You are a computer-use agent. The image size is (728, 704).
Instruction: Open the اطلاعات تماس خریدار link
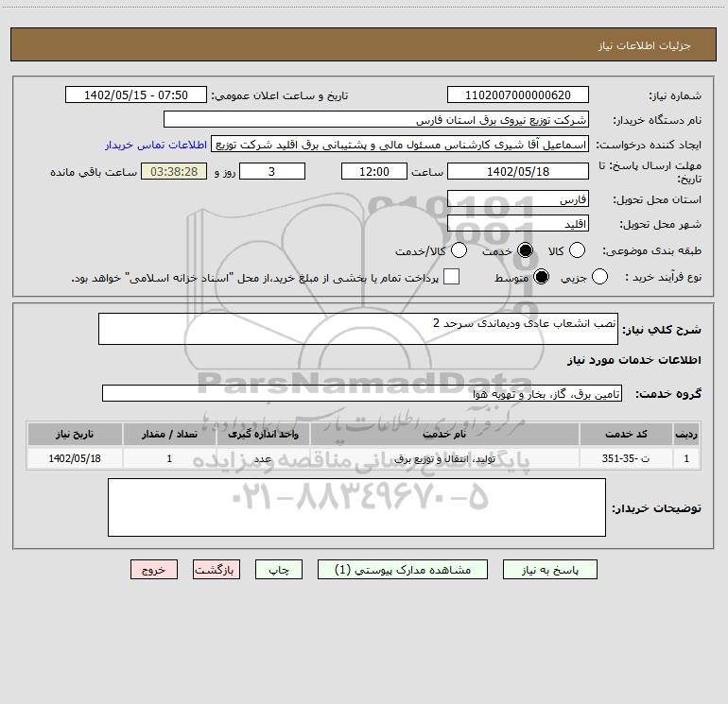click(x=156, y=145)
